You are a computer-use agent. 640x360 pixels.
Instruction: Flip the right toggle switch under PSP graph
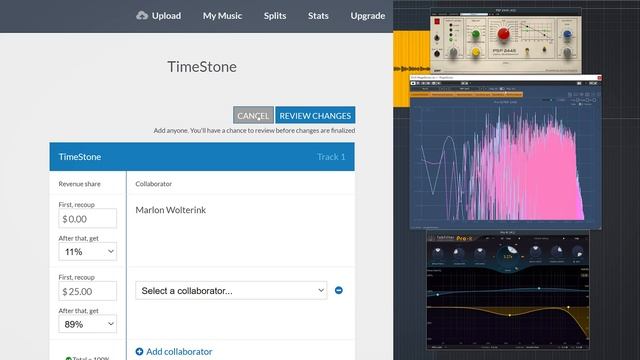click(x=544, y=50)
